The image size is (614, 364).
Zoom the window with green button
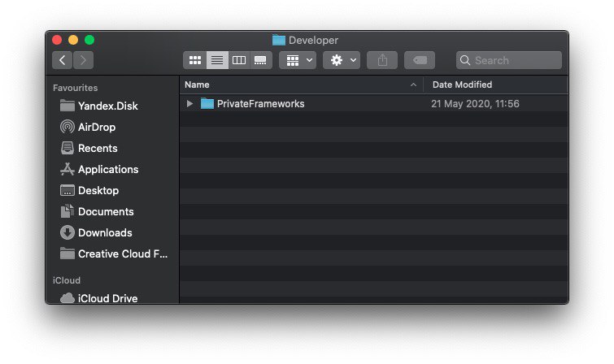click(x=89, y=40)
